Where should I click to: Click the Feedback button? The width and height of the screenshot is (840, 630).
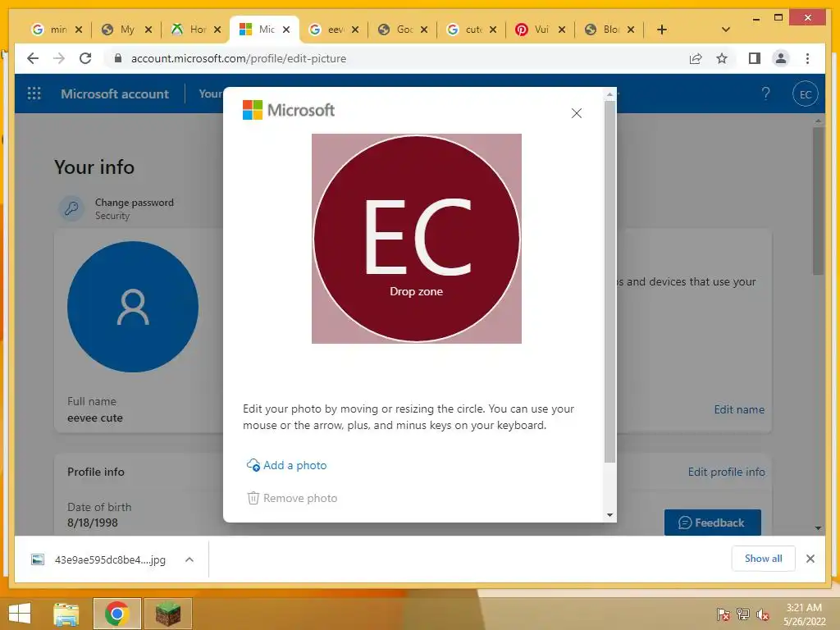(713, 523)
